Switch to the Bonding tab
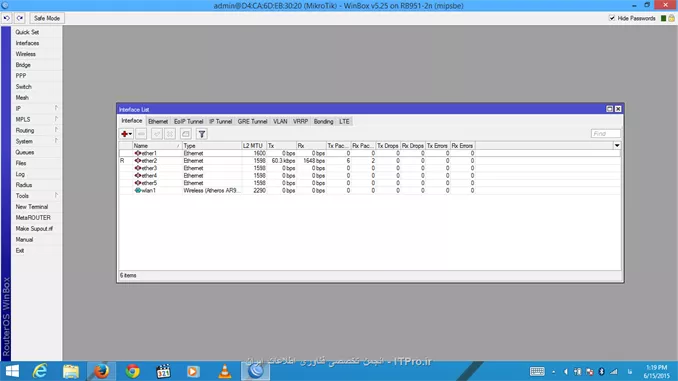The width and height of the screenshot is (678, 381). click(323, 122)
